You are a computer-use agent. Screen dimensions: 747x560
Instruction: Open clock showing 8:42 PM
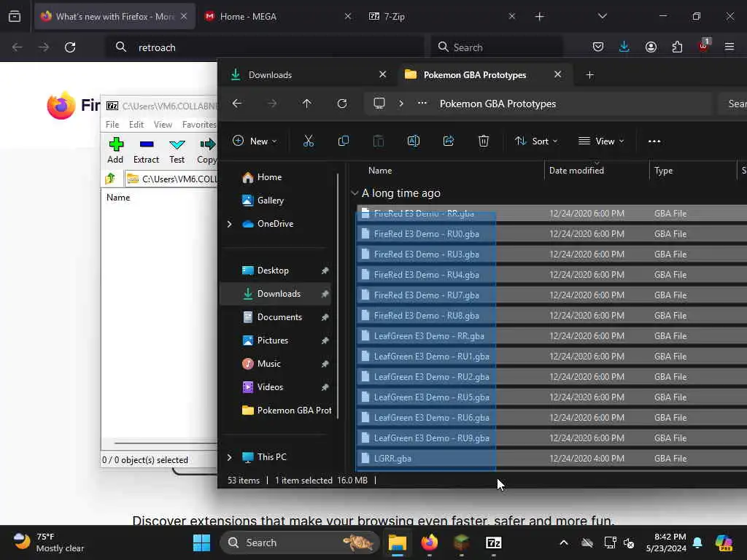[x=665, y=542]
